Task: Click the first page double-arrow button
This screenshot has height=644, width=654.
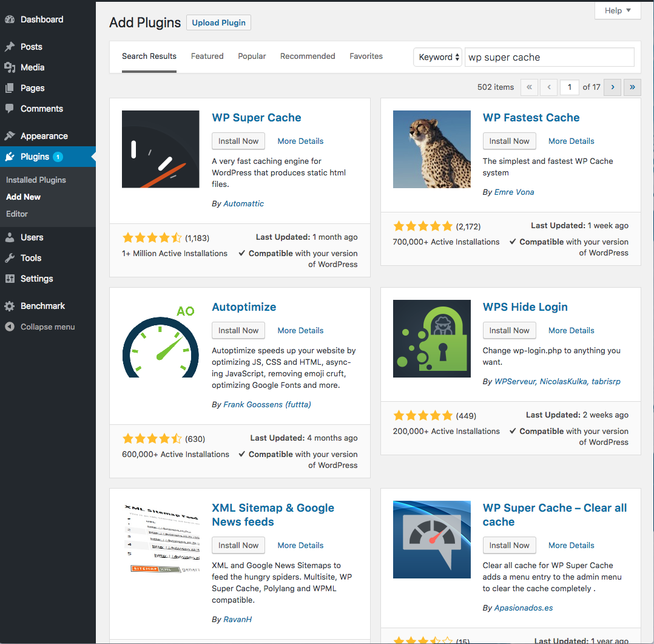Action: tap(529, 87)
